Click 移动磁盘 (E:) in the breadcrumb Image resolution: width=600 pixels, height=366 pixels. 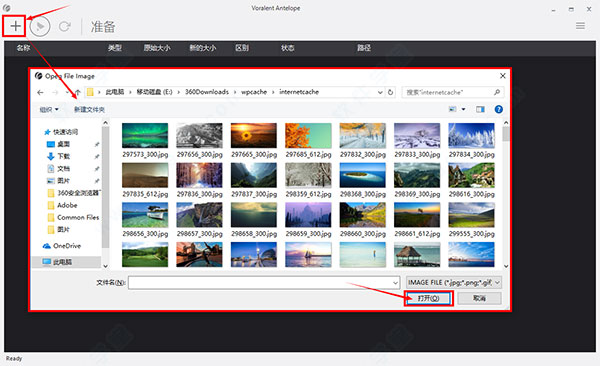[154, 92]
